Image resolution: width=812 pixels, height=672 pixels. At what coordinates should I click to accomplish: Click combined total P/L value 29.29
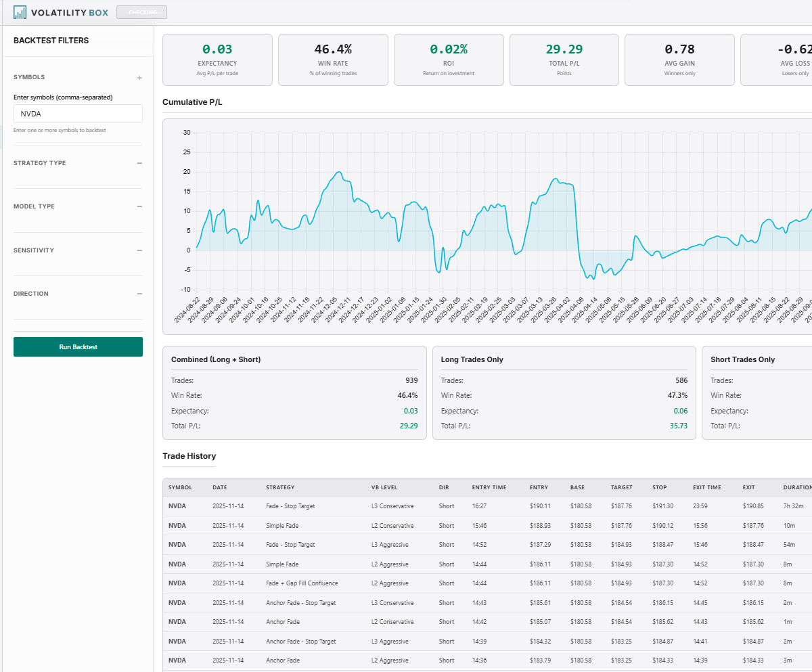(x=409, y=426)
